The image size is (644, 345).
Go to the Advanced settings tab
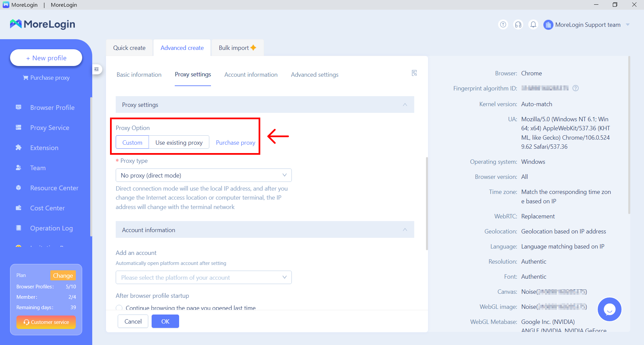click(314, 75)
